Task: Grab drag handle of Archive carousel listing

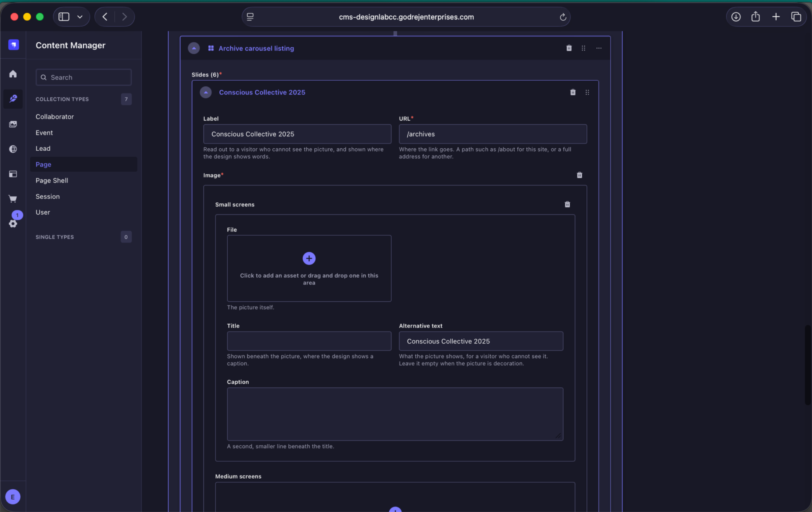Action: click(x=584, y=48)
